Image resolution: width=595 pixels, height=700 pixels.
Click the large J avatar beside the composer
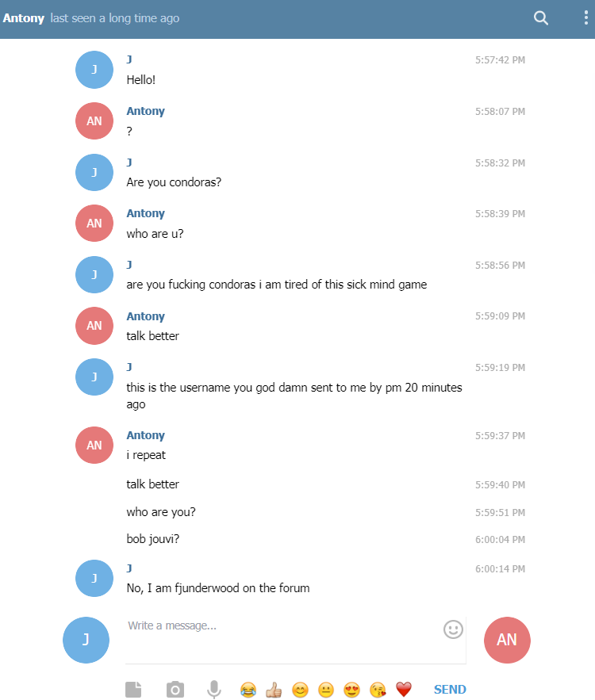86,640
